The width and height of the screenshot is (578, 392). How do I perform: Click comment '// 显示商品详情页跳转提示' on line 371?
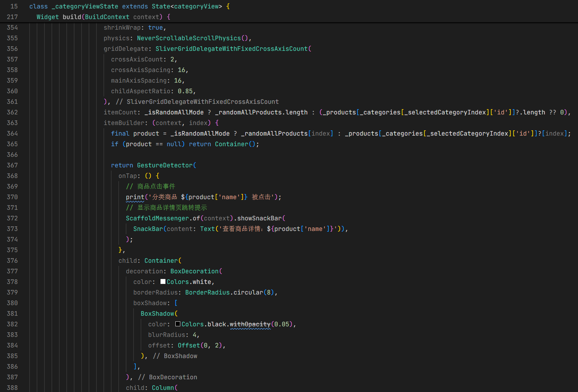pyautogui.click(x=167, y=208)
